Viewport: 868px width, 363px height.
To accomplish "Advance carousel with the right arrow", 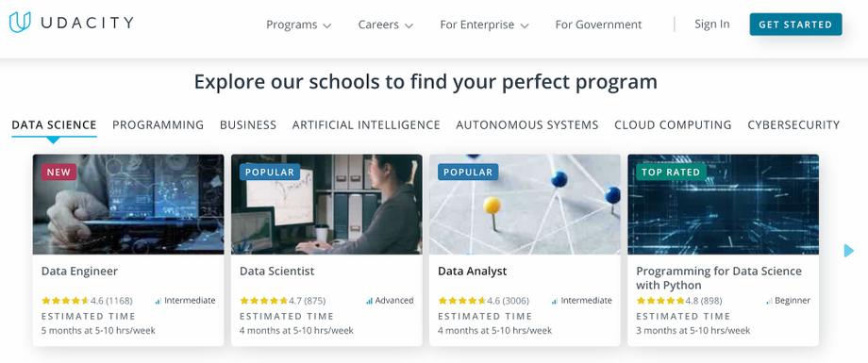I will pyautogui.click(x=848, y=251).
